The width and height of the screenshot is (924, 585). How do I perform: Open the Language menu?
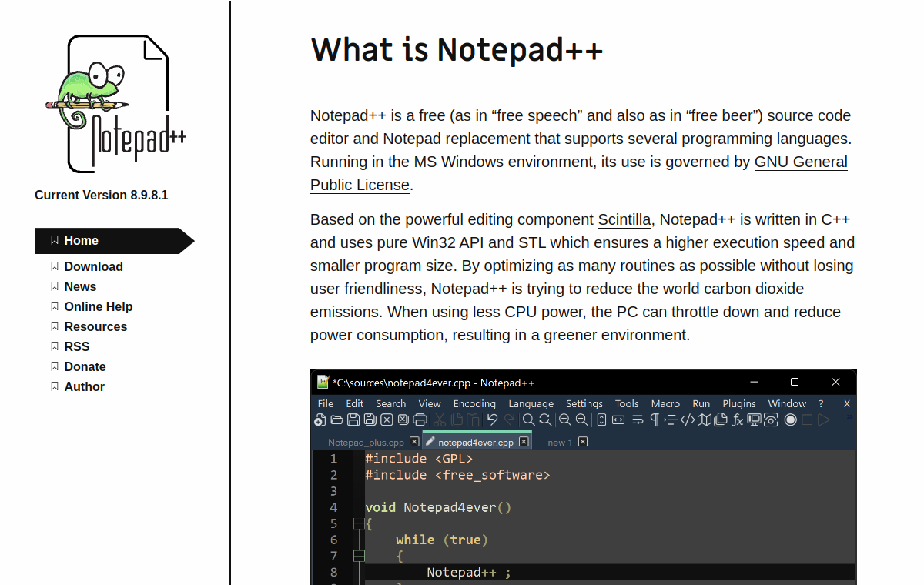(x=531, y=403)
